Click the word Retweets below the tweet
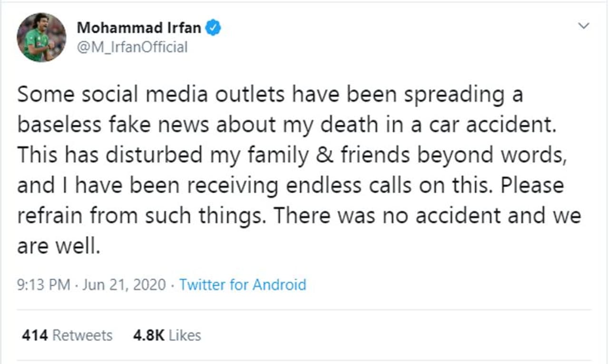The width and height of the screenshot is (609, 364). click(x=82, y=335)
